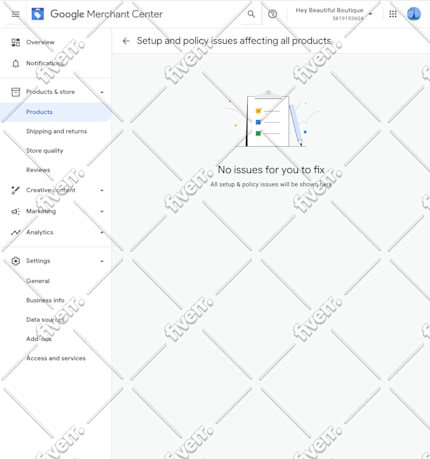This screenshot has height=459, width=430.
Task: Open the Store quality page
Action: [x=45, y=151]
